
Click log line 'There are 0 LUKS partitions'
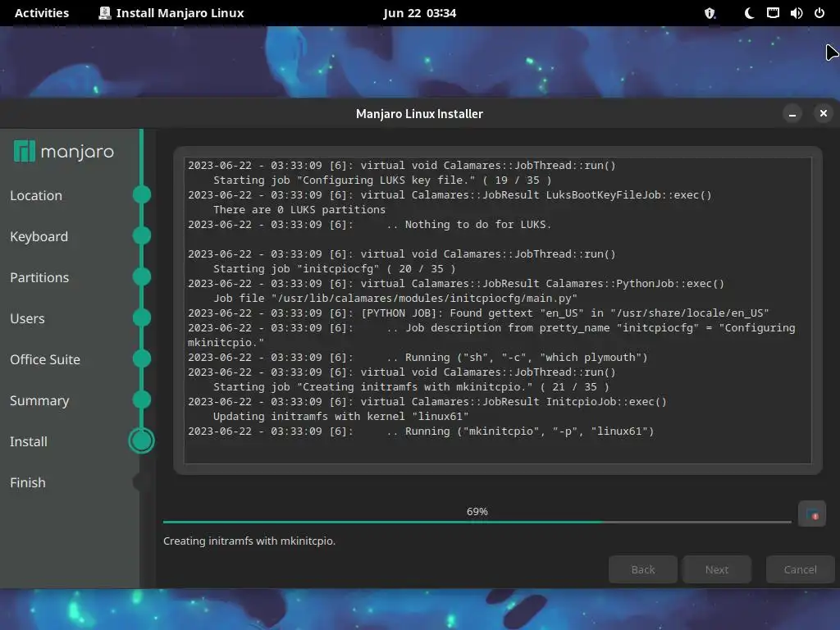pyautogui.click(x=299, y=209)
